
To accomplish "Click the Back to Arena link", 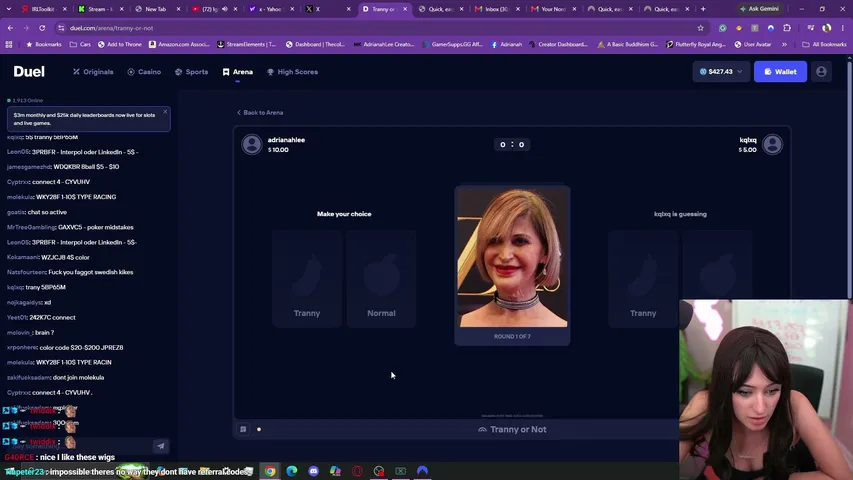I will [260, 113].
